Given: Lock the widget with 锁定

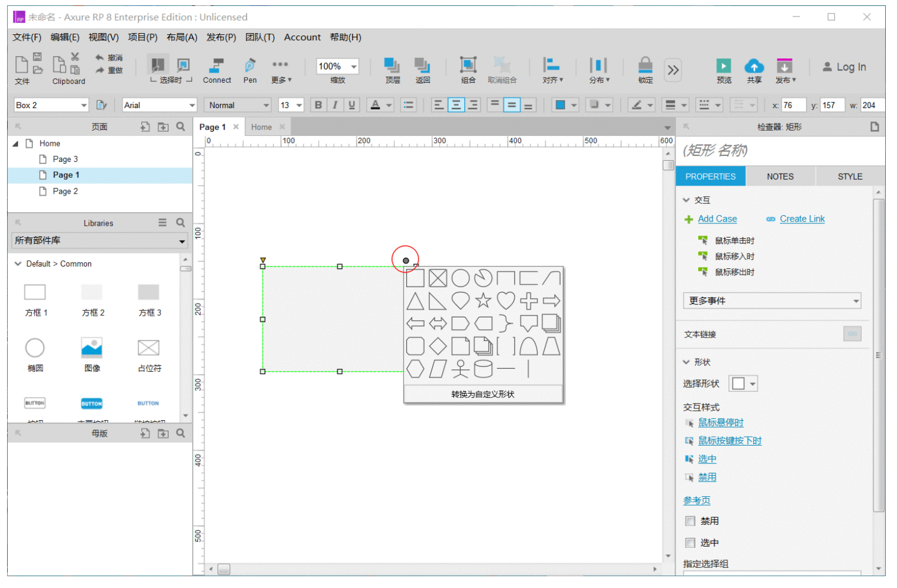Looking at the screenshot, I should 645,71.
